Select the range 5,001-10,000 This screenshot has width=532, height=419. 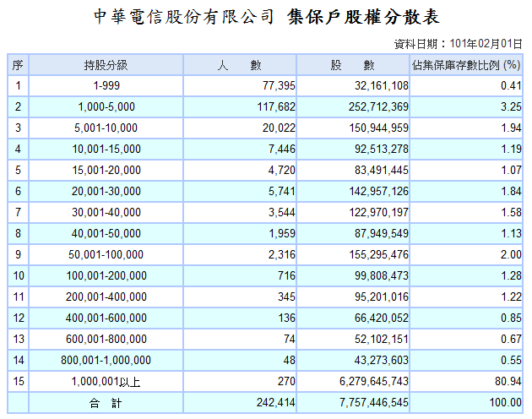click(106, 128)
